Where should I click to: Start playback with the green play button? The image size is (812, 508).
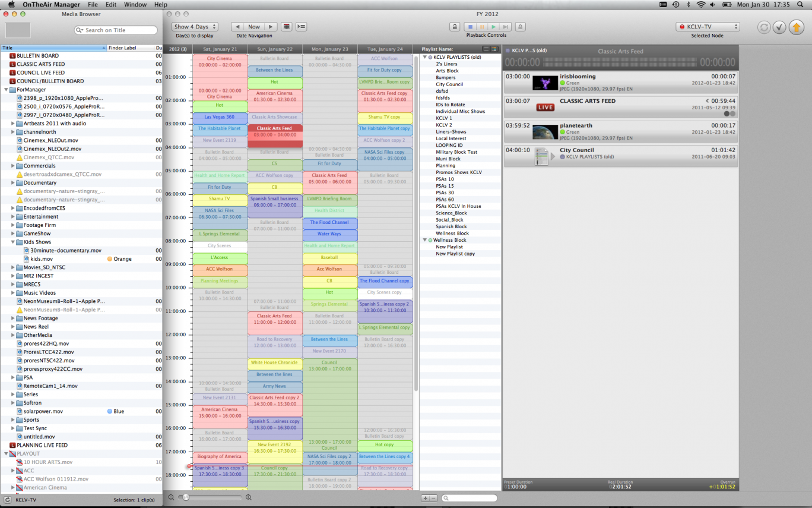tap(494, 27)
